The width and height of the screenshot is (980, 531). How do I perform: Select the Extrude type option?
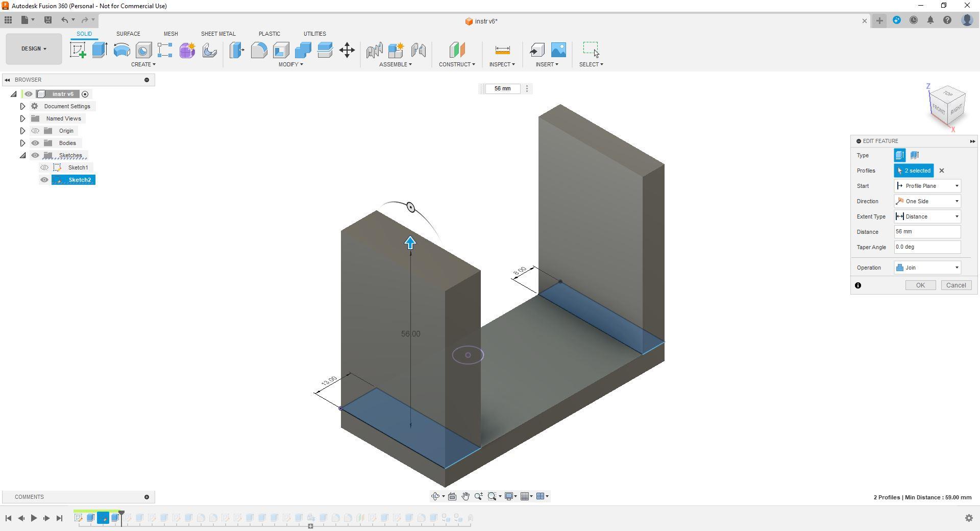pos(899,155)
